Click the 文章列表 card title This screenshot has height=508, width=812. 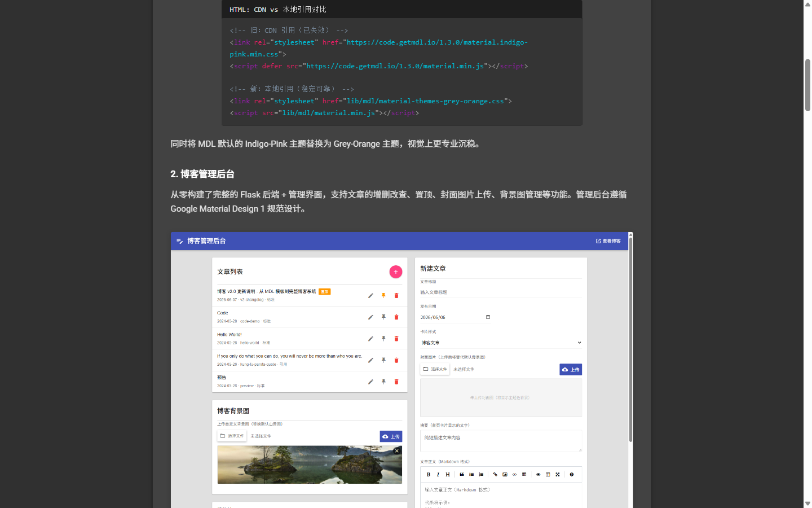(x=230, y=272)
